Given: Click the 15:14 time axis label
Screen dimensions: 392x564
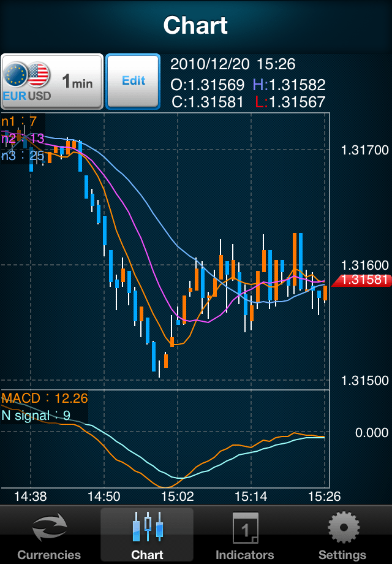Looking at the screenshot, I should click(251, 497).
